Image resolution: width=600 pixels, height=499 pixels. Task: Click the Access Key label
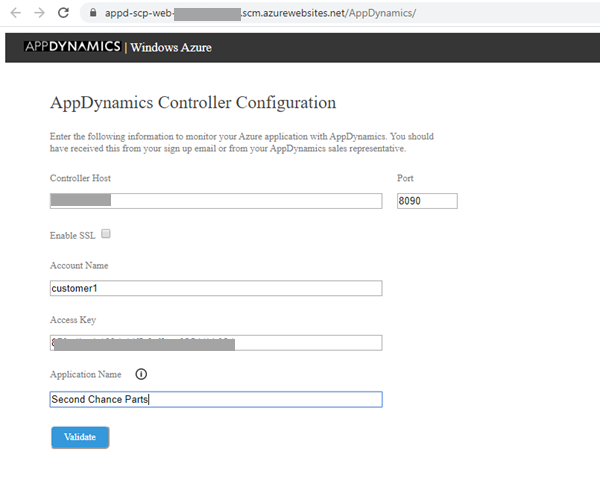[x=72, y=320]
